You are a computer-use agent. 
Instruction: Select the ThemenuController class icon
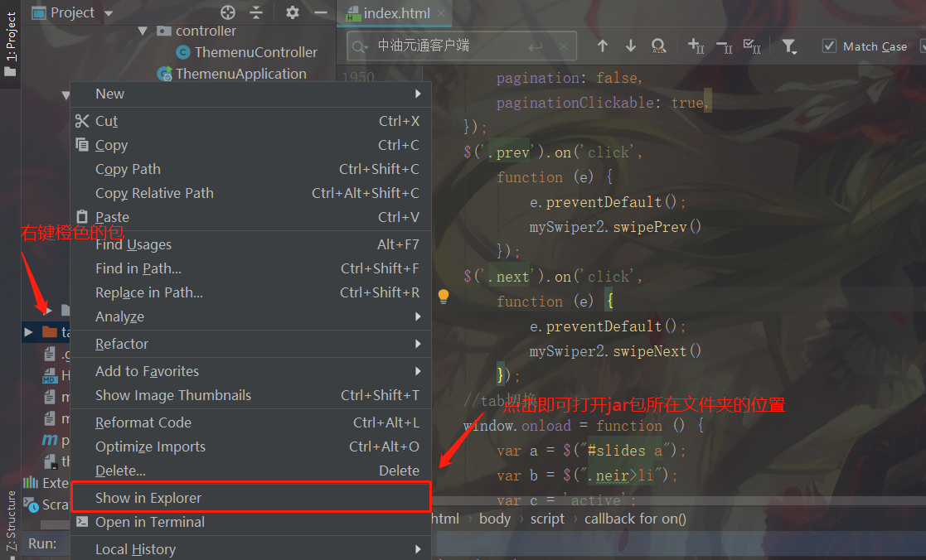tap(183, 52)
